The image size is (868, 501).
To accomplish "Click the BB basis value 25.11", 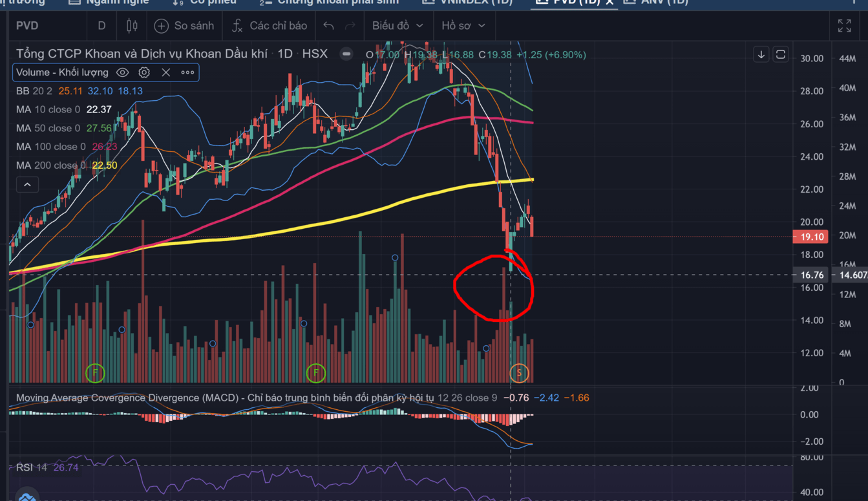I will [70, 91].
